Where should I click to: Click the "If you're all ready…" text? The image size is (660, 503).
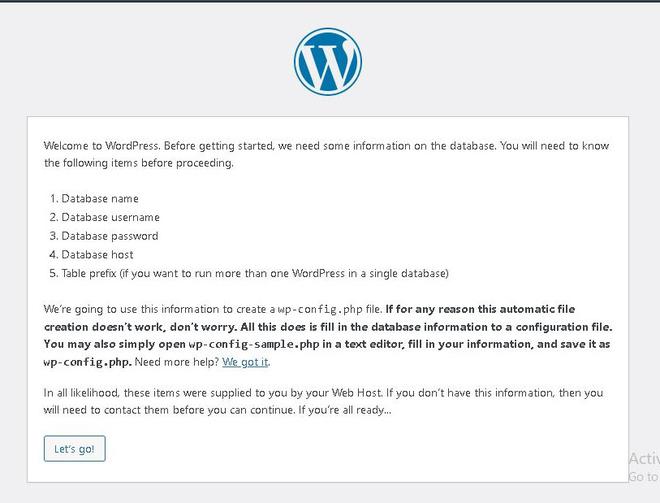[x=345, y=410]
